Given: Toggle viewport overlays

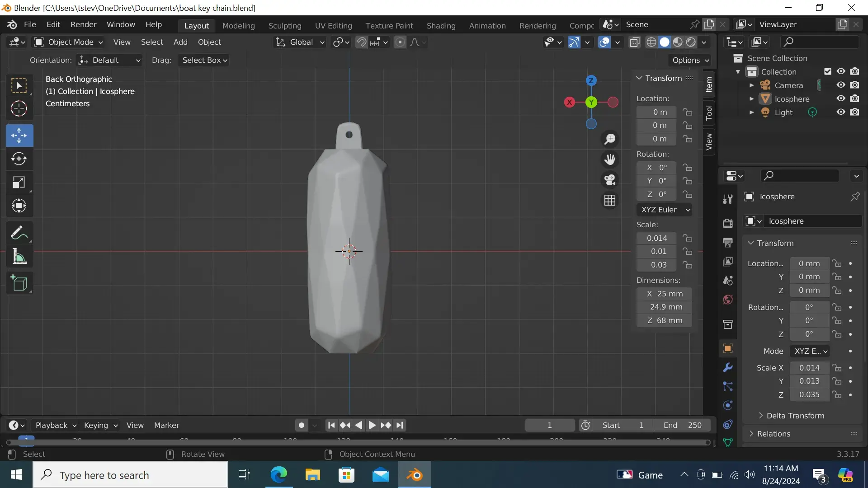Looking at the screenshot, I should coord(604,42).
